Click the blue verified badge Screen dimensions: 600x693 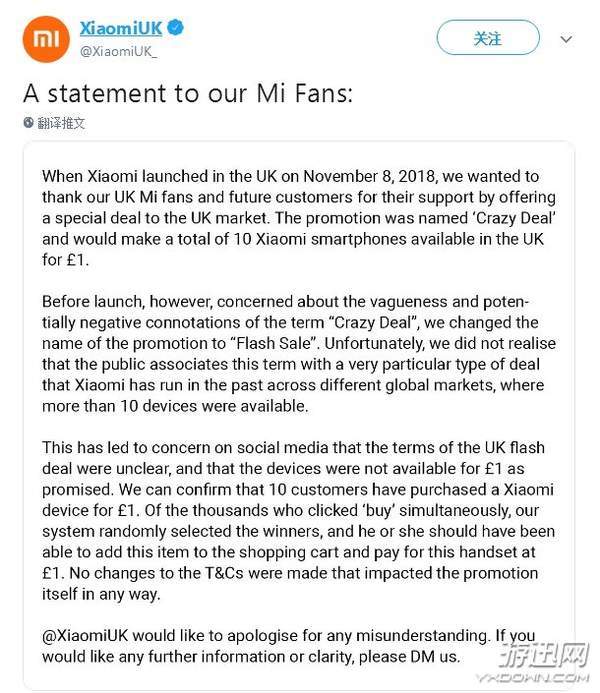coord(176,27)
